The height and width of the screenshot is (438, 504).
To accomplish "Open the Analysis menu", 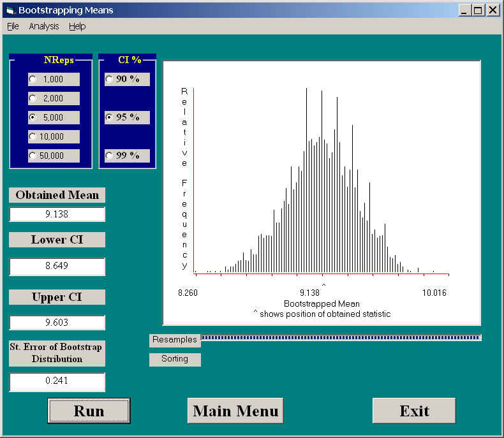I will tap(43, 26).
